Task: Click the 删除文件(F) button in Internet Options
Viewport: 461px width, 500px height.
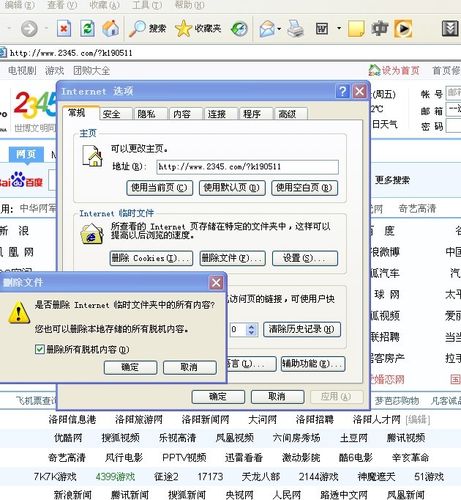Action: 232,258
